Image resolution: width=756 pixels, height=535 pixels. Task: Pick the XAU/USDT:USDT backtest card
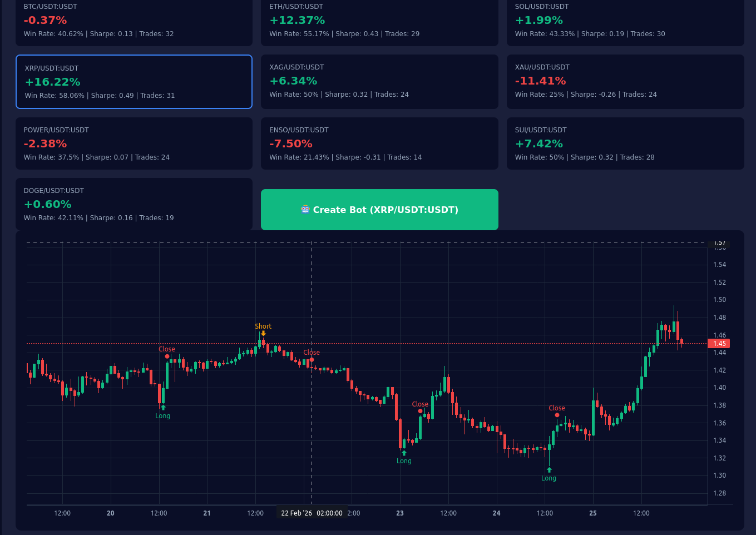tap(625, 81)
